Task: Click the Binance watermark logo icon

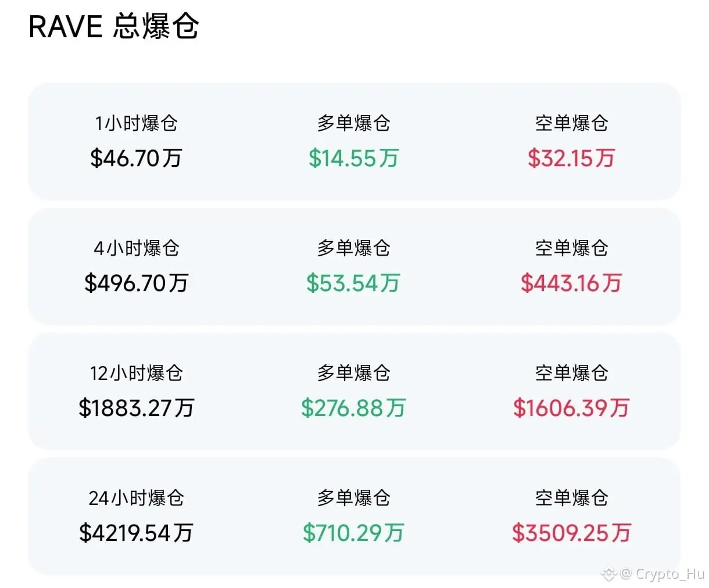Action: [x=608, y=574]
